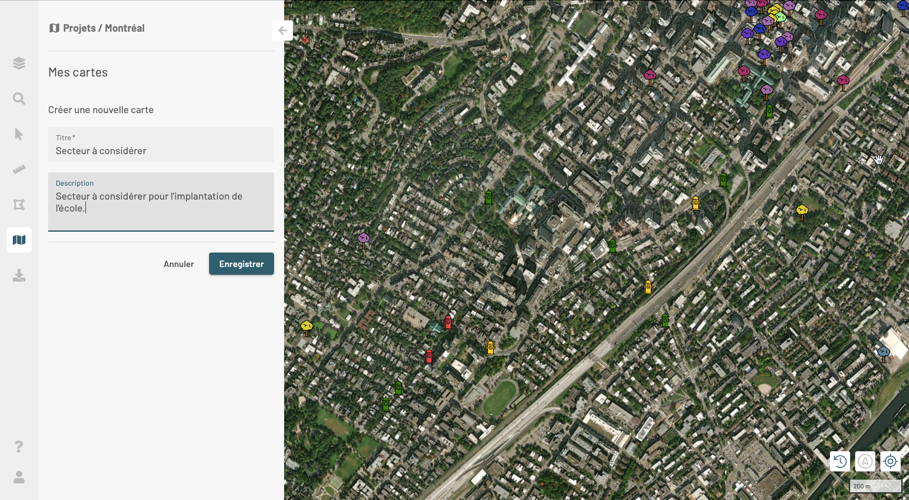Focus the Titre input field
909x500 pixels.
pos(161,151)
